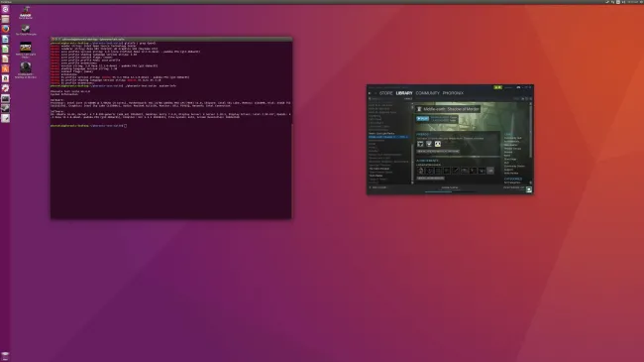Select the Terminal icon in the dock

pos(5,98)
